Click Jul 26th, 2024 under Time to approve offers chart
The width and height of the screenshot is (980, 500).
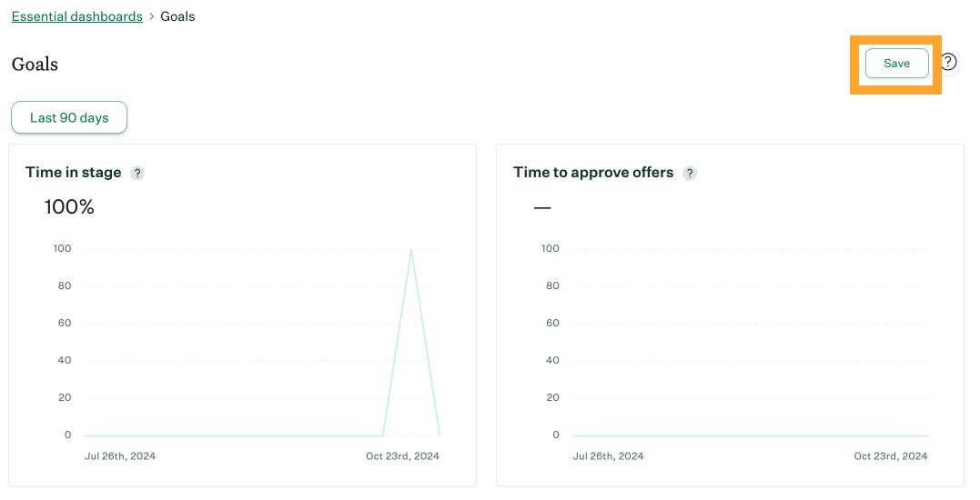click(x=608, y=456)
